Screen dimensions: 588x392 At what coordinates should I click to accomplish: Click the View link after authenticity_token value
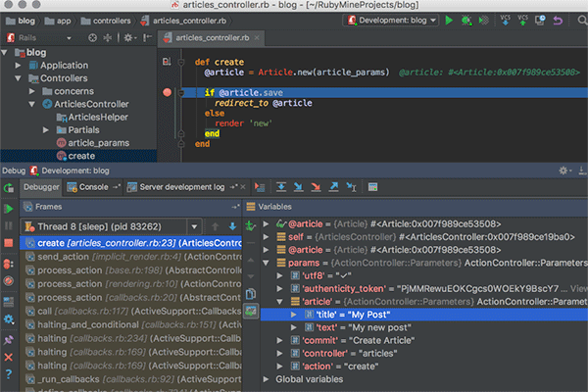578,288
